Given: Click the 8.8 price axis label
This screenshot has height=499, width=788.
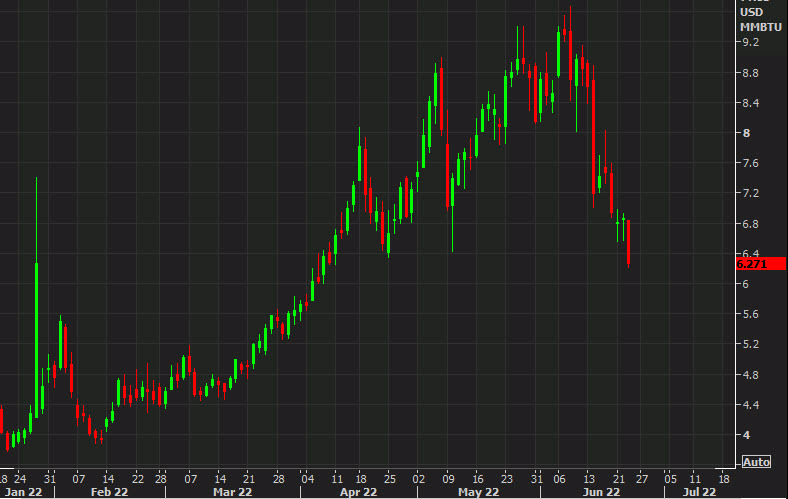Looking at the screenshot, I should [x=749, y=73].
